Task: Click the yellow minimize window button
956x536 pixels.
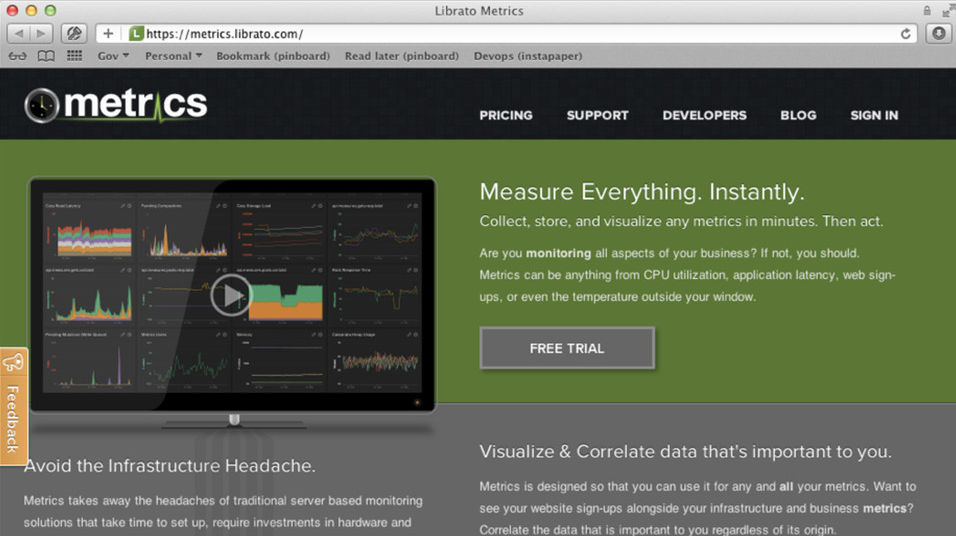Action: [31, 10]
